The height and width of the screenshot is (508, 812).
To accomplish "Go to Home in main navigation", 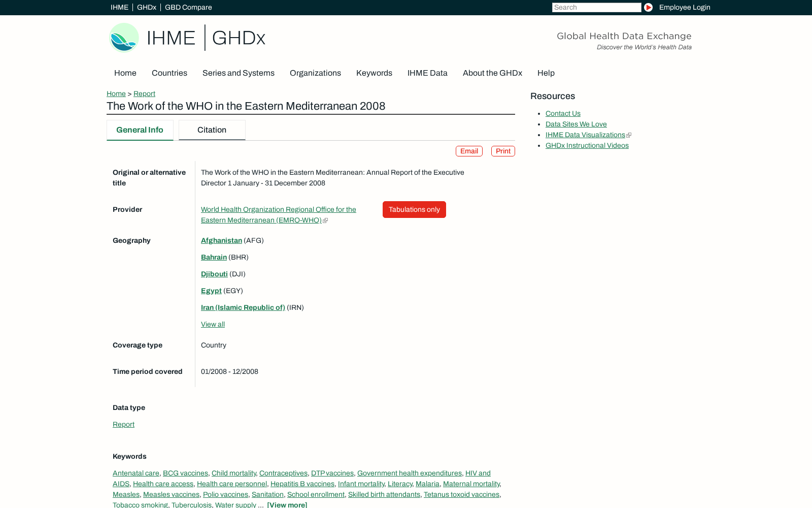I will [x=125, y=73].
